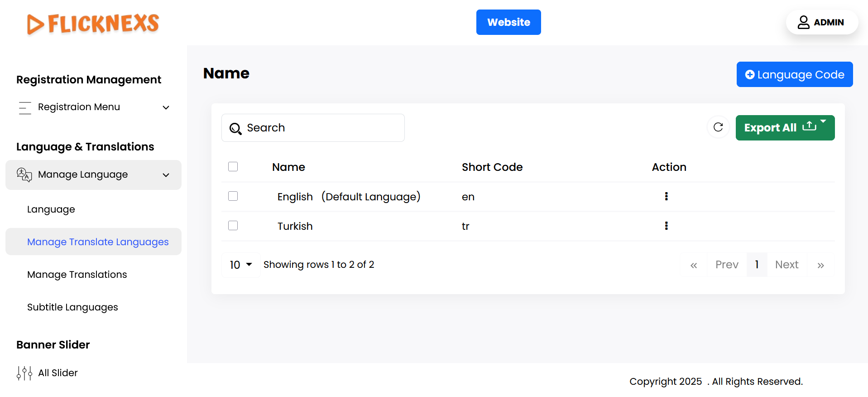Open the three-dot action menu for English
The width and height of the screenshot is (868, 397).
[x=666, y=196]
